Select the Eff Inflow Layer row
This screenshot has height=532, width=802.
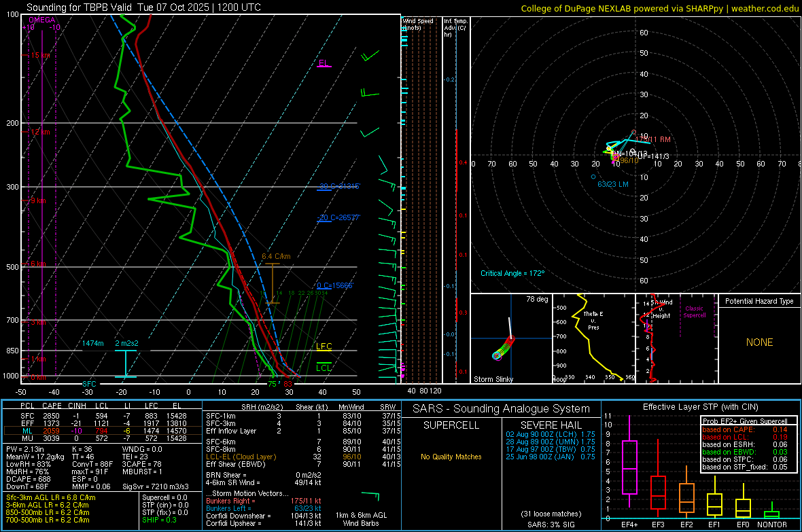(x=303, y=431)
